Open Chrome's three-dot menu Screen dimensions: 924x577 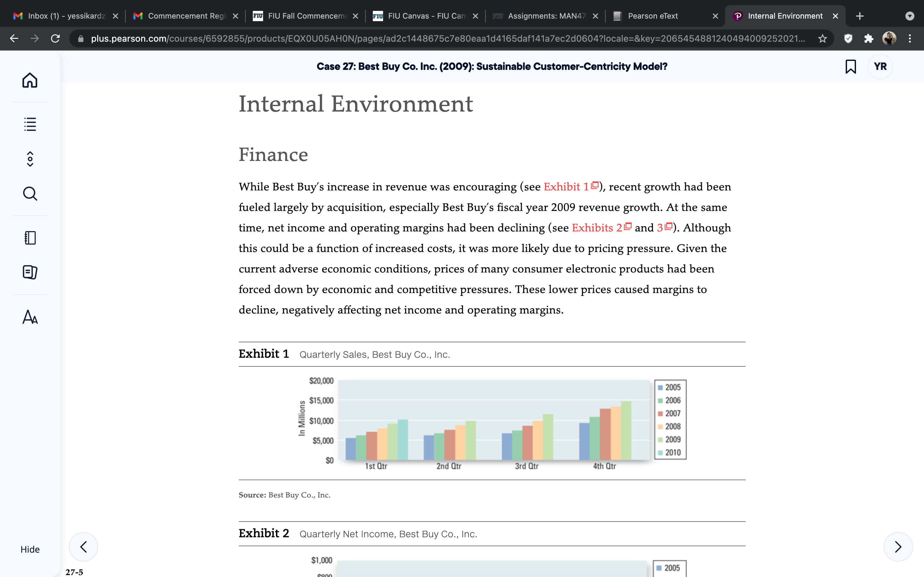(x=910, y=38)
